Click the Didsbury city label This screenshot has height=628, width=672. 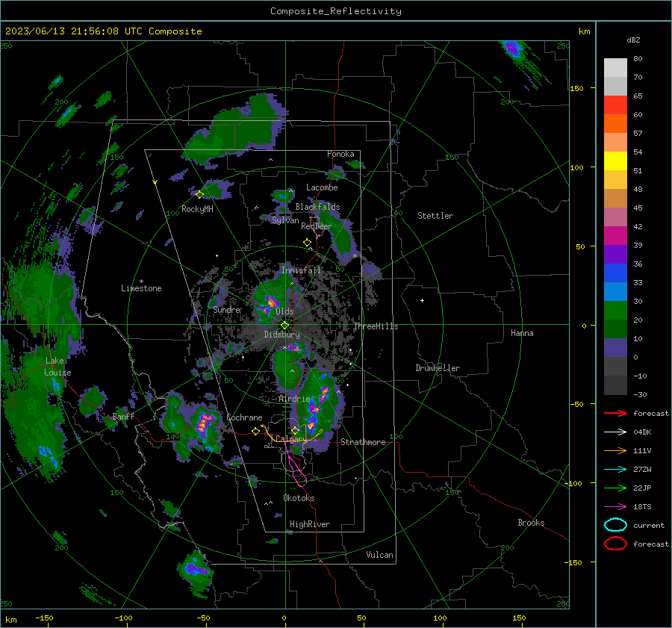click(281, 335)
